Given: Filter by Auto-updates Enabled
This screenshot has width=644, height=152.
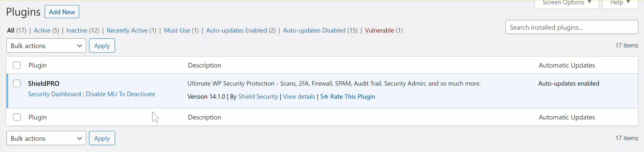Looking at the screenshot, I should 241,31.
